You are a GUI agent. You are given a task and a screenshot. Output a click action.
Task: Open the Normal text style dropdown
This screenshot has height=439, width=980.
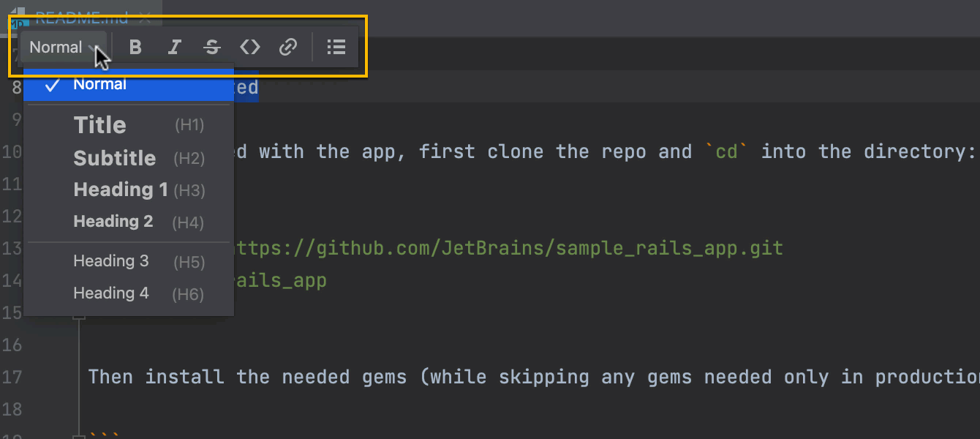(x=63, y=48)
